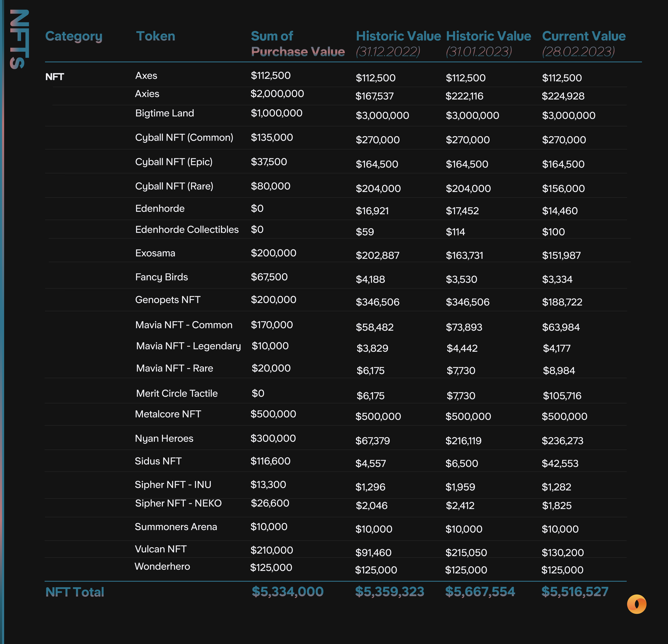Select the Metalcore NFT token name
Screen dimensions: 668x644
pyautogui.click(x=168, y=414)
